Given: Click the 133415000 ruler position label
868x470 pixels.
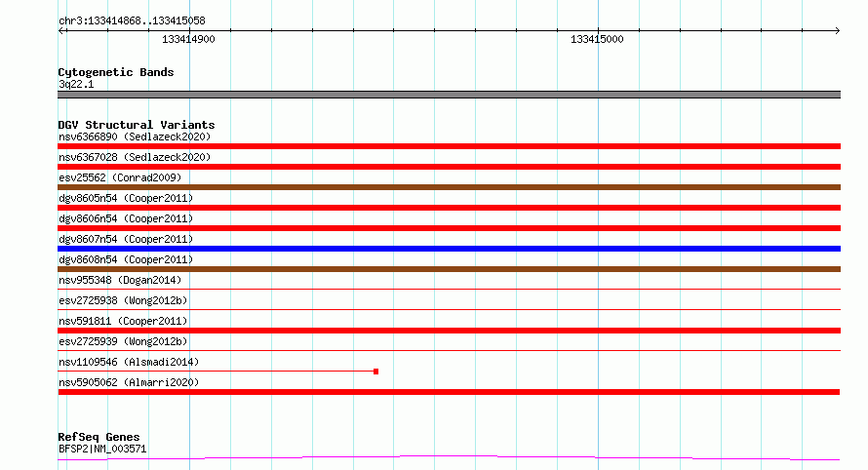Looking at the screenshot, I should (597, 39).
